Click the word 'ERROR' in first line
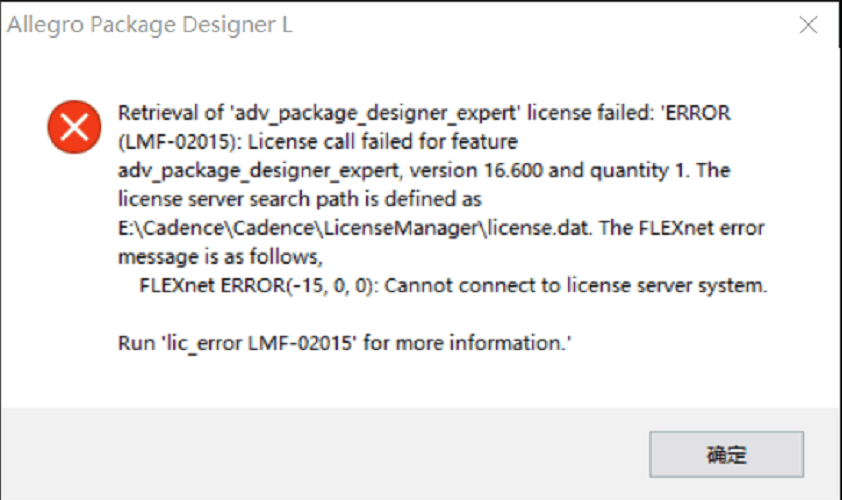Image resolution: width=842 pixels, height=500 pixels. coord(698,113)
